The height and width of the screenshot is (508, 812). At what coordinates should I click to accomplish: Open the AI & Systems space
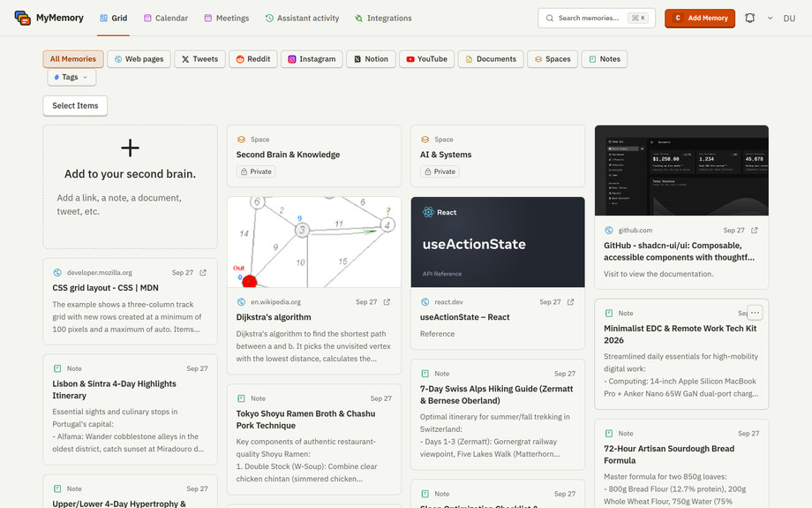pyautogui.click(x=498, y=155)
